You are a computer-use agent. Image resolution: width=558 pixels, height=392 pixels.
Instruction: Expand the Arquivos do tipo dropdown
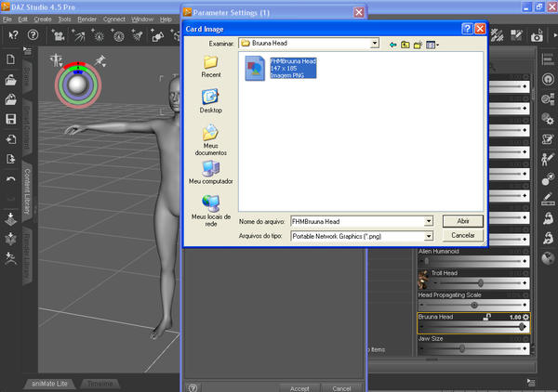pos(429,236)
